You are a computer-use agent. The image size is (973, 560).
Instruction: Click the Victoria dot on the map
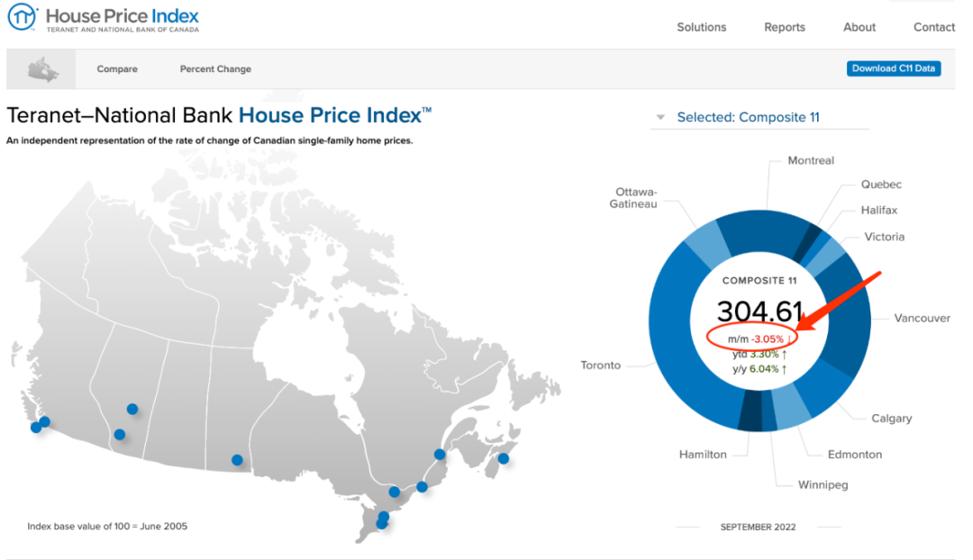36,428
